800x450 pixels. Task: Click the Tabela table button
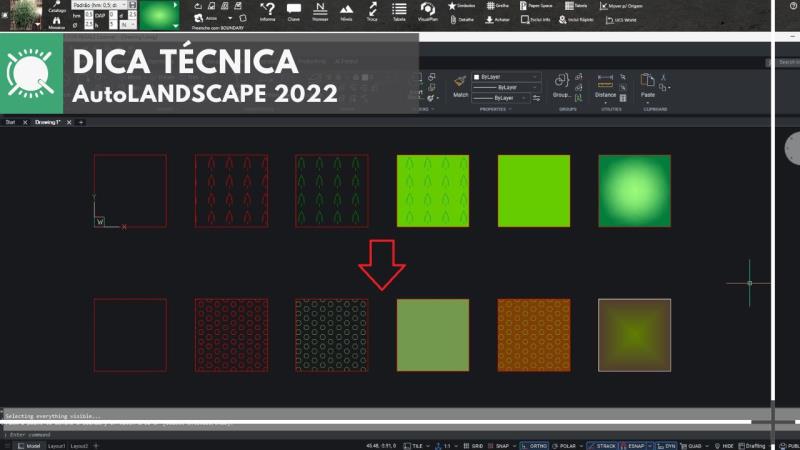coord(576,6)
